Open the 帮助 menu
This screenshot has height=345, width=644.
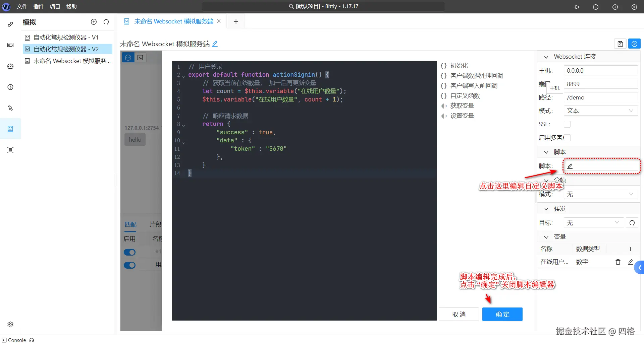(x=71, y=7)
